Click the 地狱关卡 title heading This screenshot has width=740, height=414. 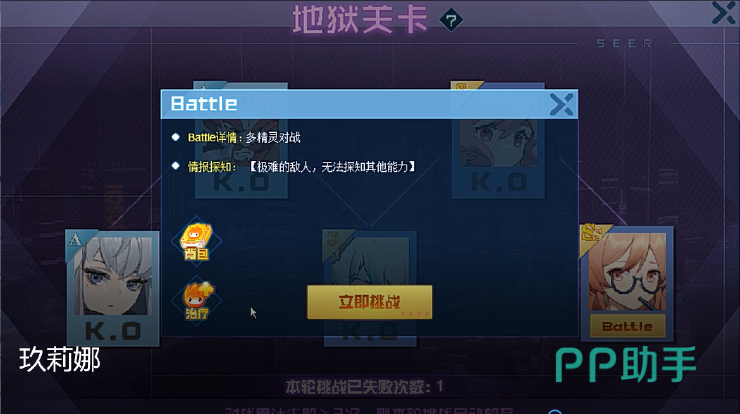click(x=360, y=20)
